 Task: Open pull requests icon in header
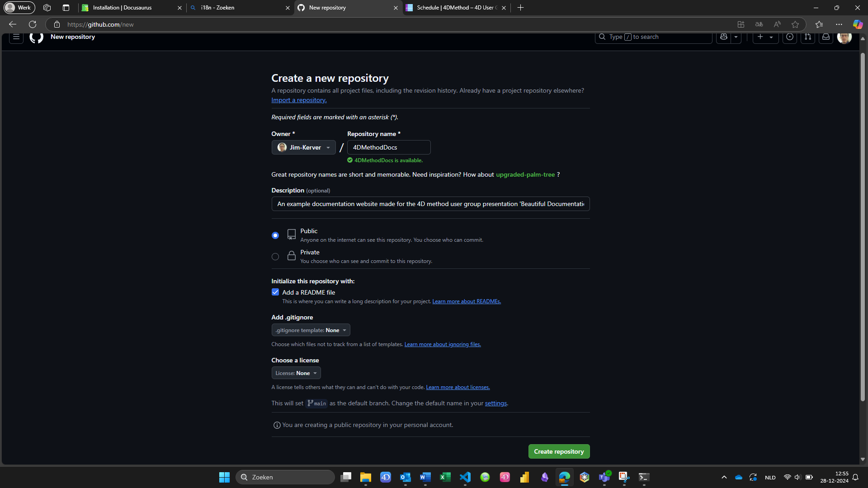808,37
